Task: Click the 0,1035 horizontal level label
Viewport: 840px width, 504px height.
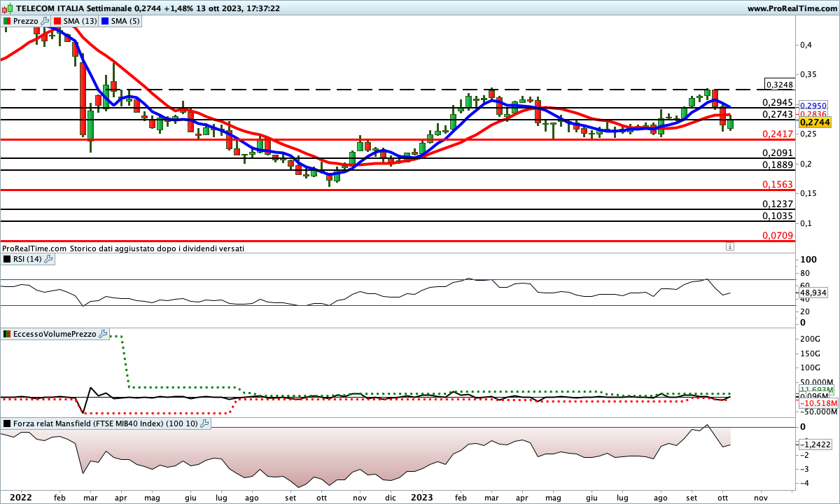Action: tap(777, 216)
